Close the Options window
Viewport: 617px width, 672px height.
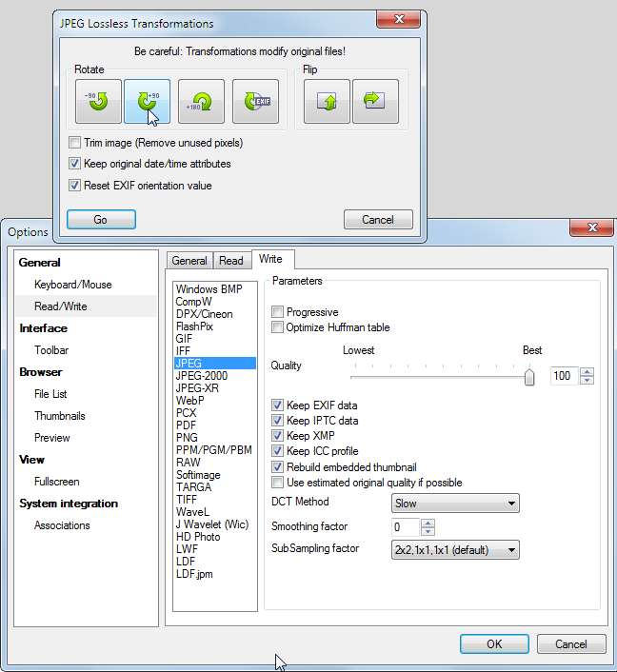(591, 227)
